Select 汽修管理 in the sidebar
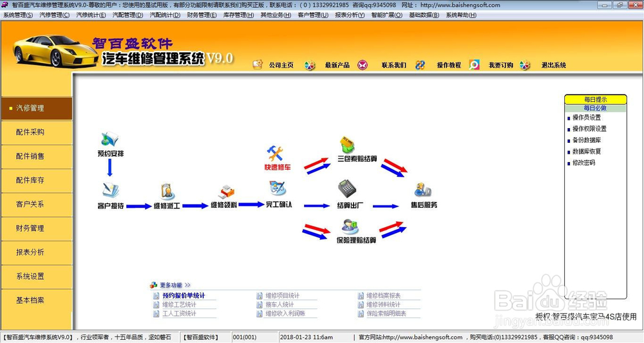 (37, 108)
